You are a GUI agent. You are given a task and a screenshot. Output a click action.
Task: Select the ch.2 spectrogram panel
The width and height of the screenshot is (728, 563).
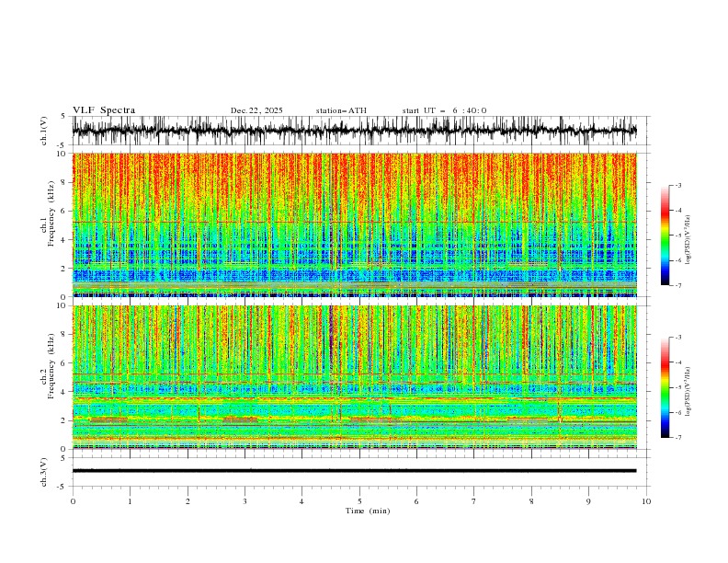tap(354, 377)
